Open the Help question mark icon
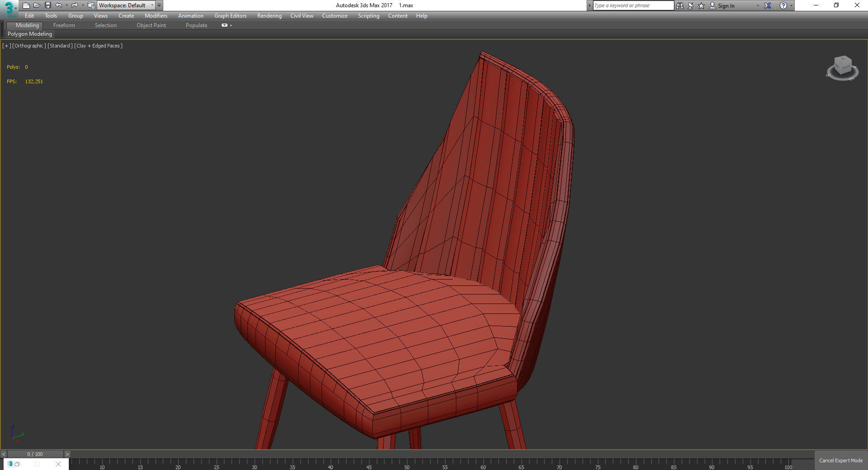This screenshot has width=868, height=470. 783,5
